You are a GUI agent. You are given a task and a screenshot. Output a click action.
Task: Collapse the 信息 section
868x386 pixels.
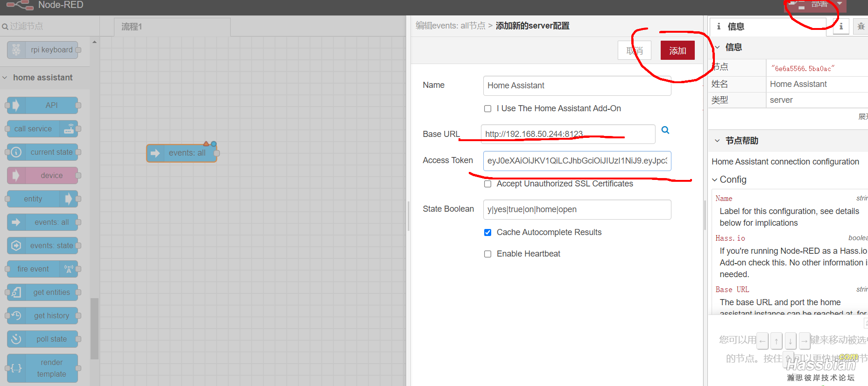click(x=717, y=47)
